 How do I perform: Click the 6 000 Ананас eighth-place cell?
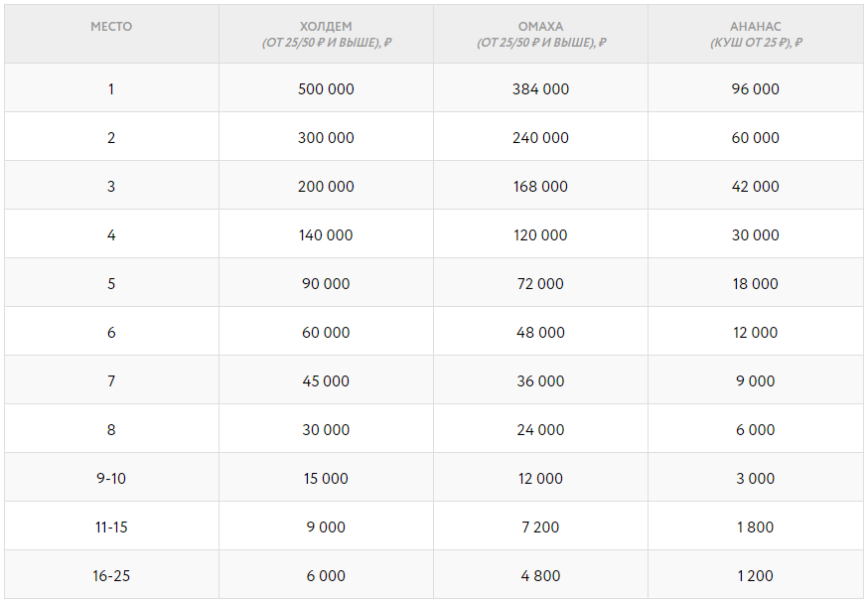click(756, 430)
